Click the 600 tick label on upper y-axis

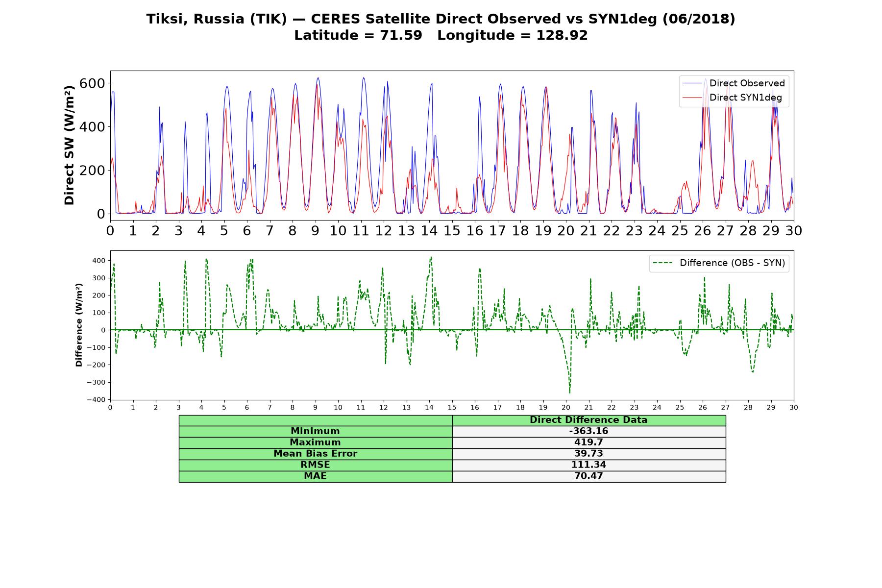point(93,83)
